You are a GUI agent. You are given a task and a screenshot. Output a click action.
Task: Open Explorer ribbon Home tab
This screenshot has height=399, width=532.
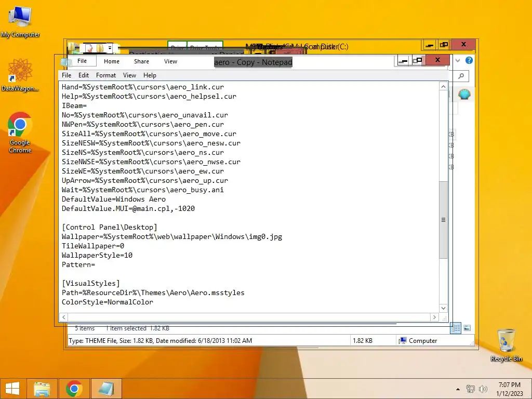click(112, 61)
